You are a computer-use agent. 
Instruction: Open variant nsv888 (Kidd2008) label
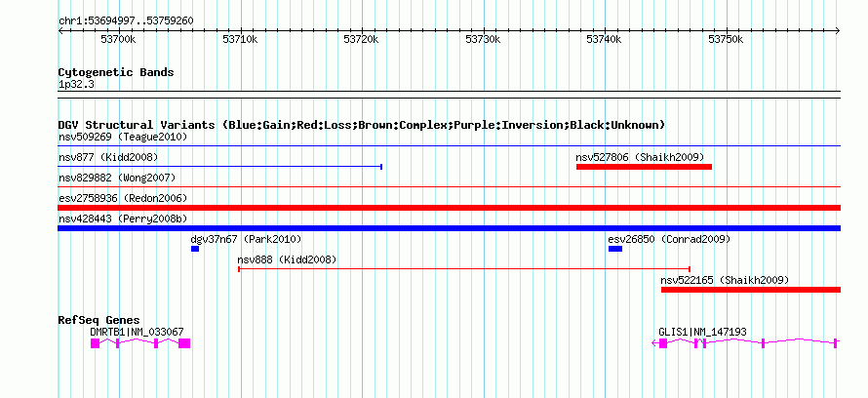(x=287, y=259)
